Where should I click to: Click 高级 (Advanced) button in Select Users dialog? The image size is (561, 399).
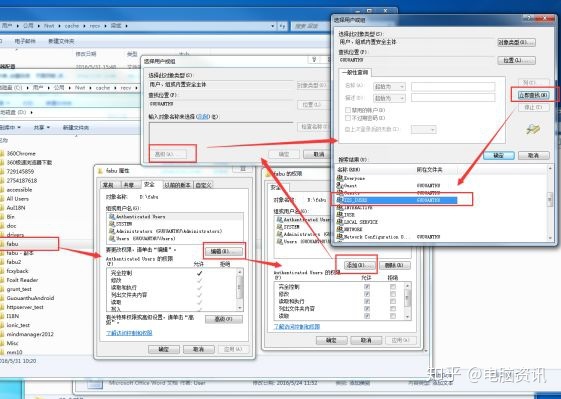[169, 154]
